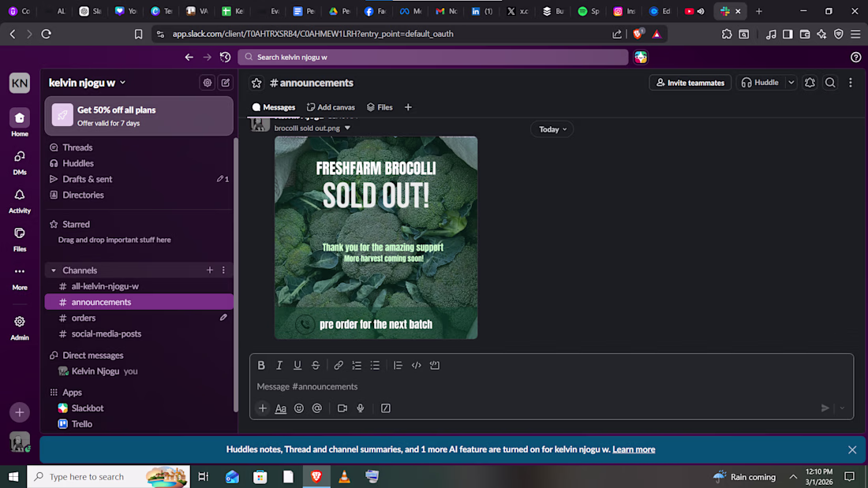Toggle strikethrough formatting in composer
Viewport: 868px width, 488px height.
click(x=316, y=365)
